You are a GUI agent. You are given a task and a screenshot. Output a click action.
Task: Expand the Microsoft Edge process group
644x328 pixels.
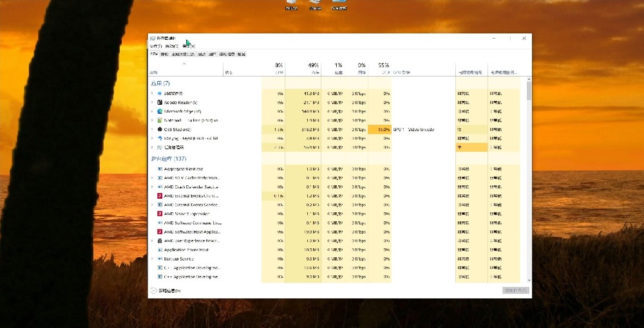(x=153, y=111)
